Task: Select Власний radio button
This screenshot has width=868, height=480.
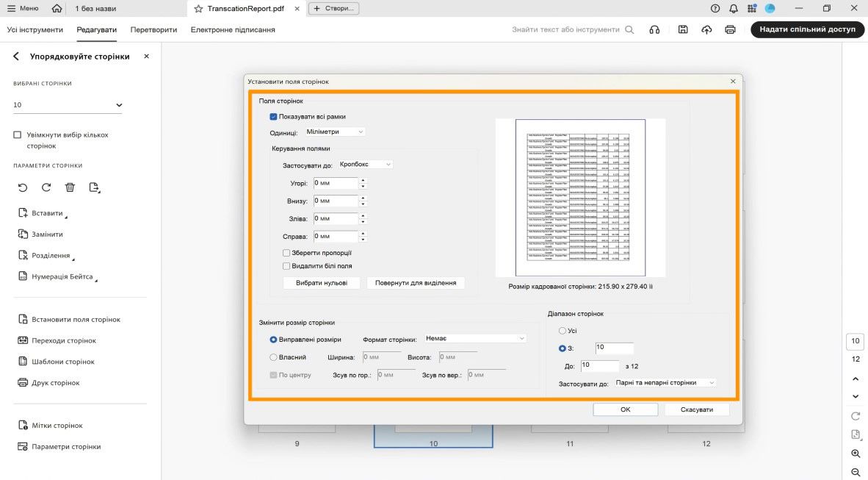Action: (273, 357)
